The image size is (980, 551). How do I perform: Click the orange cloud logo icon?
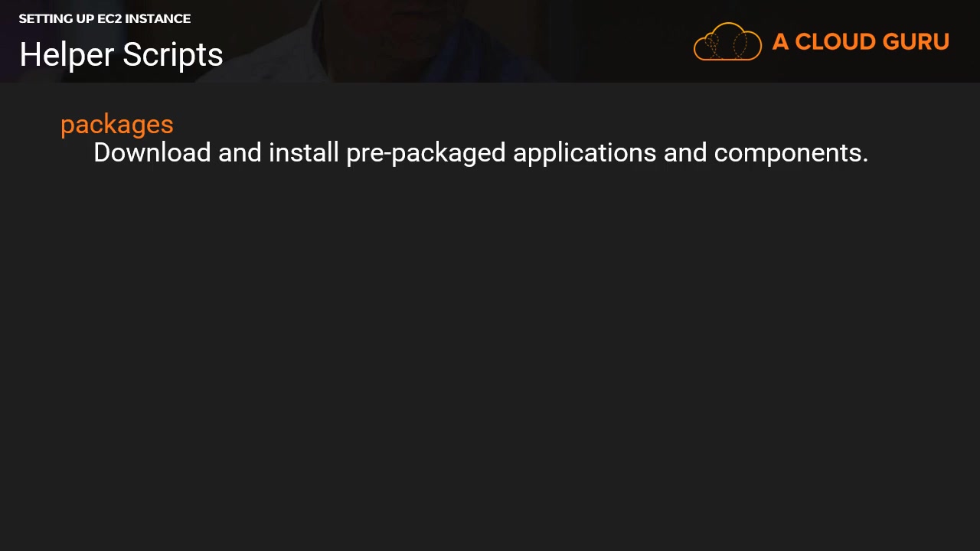[727, 41]
